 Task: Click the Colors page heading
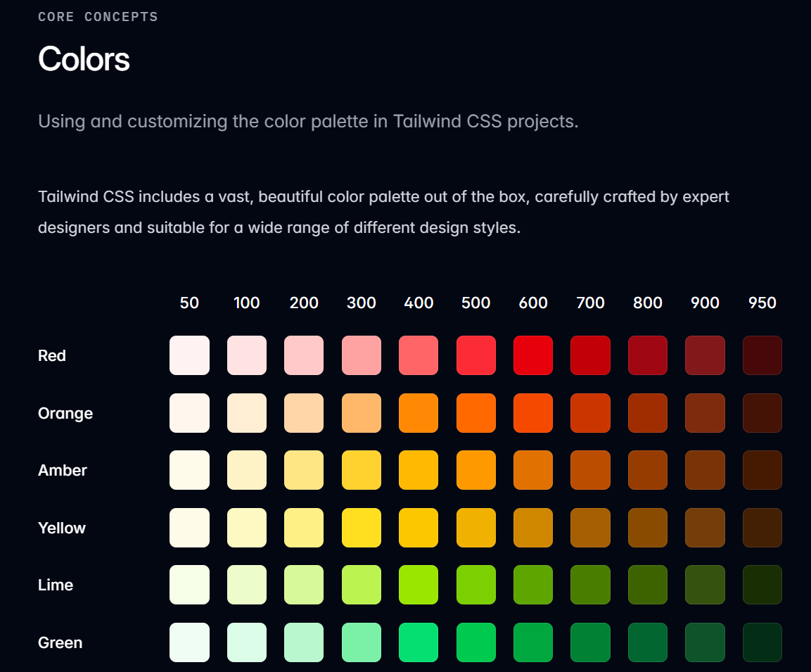tap(84, 58)
